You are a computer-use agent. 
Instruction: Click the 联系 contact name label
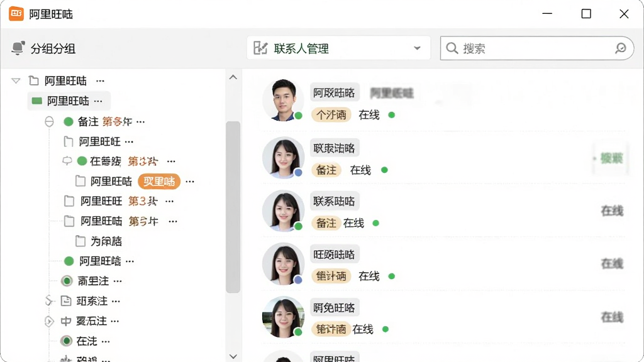[335, 201]
